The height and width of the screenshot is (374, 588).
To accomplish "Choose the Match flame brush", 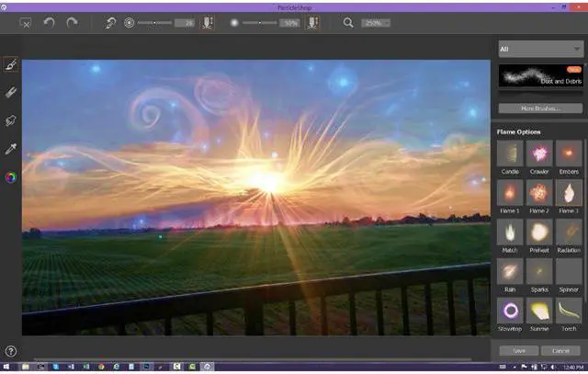I will click(510, 232).
